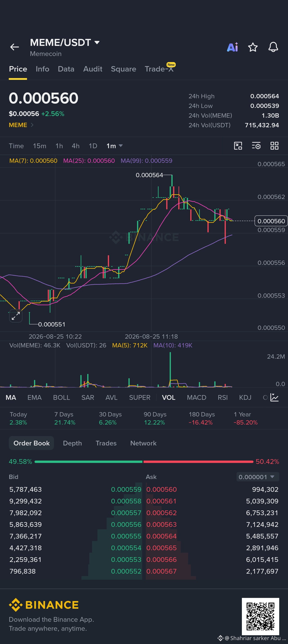
Task: Go to the Square tab
Action: pos(123,69)
